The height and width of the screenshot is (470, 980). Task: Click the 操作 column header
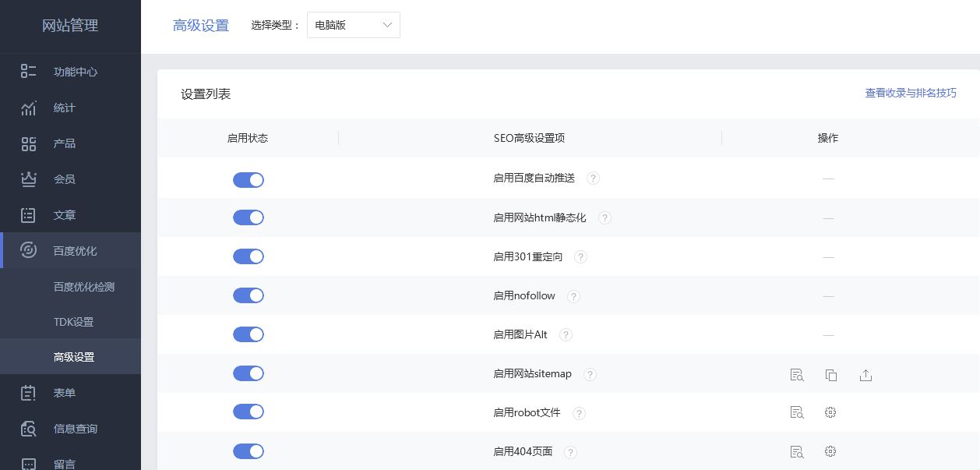(x=828, y=138)
